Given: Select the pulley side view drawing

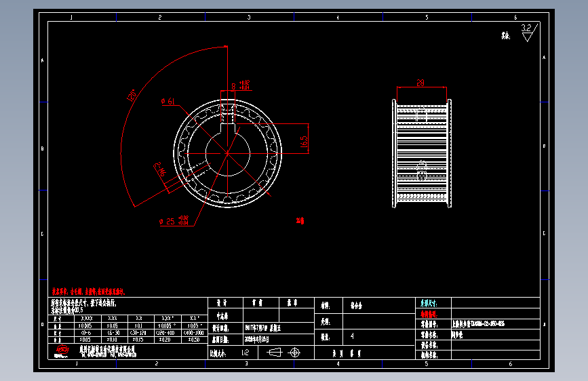Looking at the screenshot, I should pyautogui.click(x=422, y=153).
